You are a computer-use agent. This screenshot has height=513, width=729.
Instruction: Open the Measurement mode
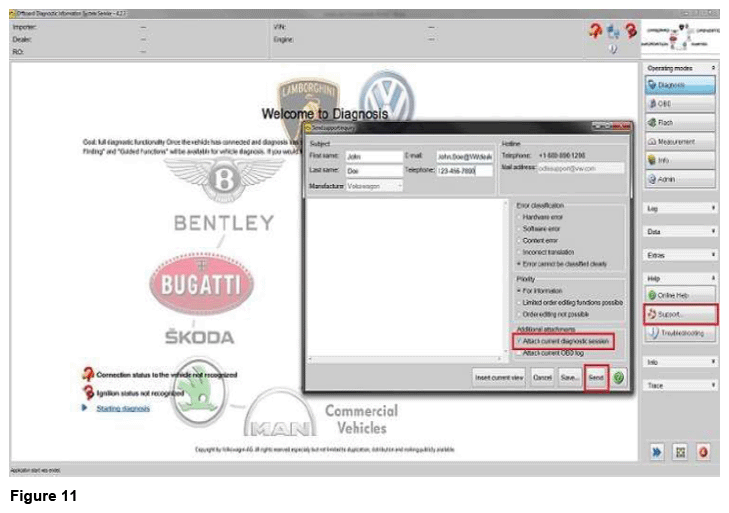[680, 141]
